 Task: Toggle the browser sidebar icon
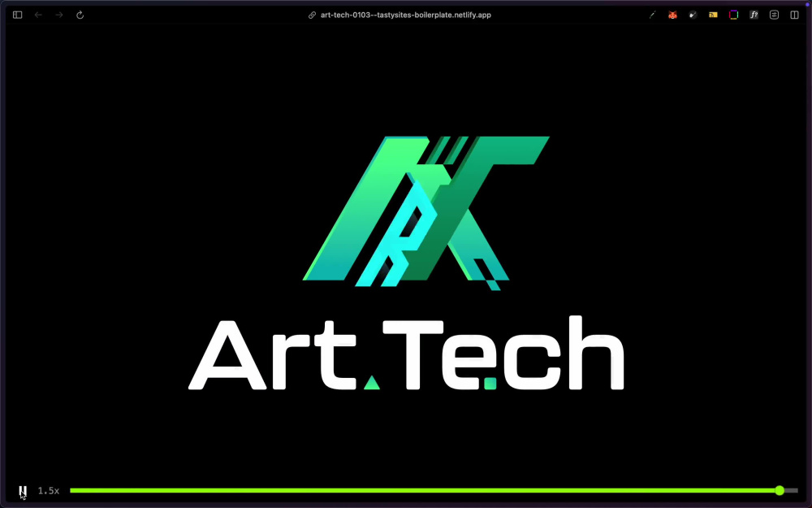coord(18,15)
